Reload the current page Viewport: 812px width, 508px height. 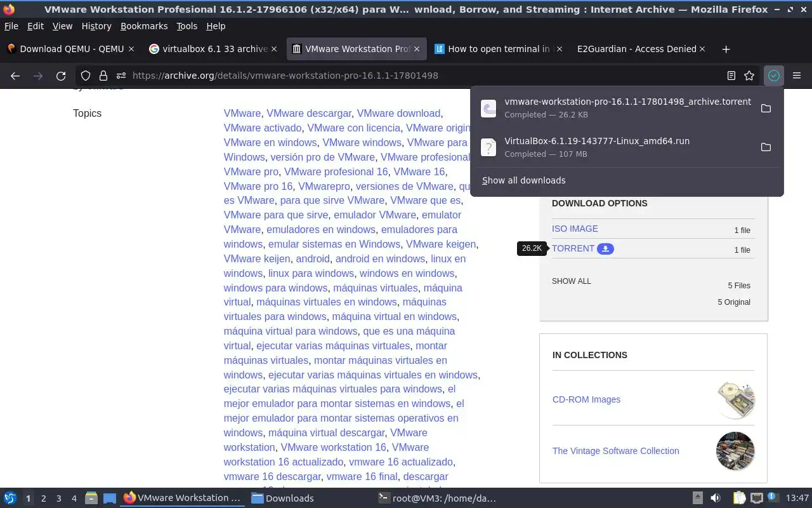click(x=61, y=76)
